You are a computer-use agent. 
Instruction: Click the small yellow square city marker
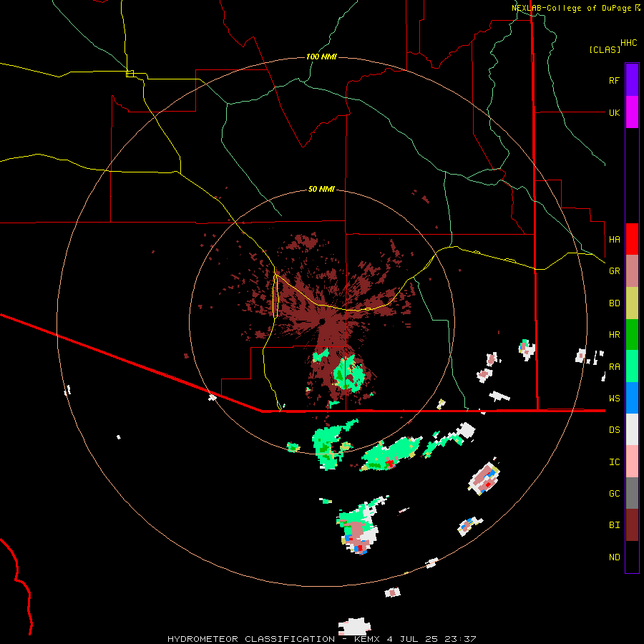130,74
